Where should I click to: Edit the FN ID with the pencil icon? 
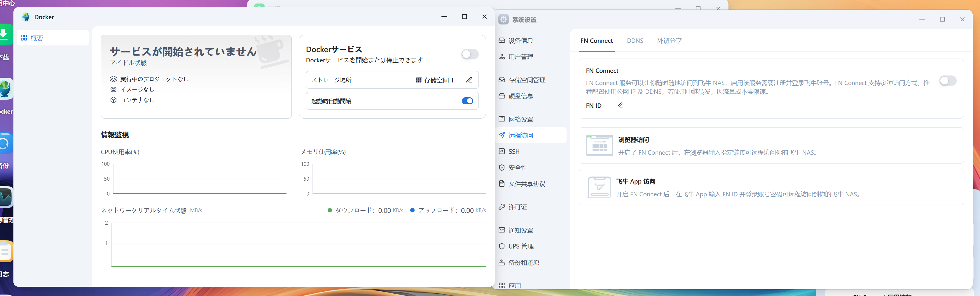[x=620, y=105]
